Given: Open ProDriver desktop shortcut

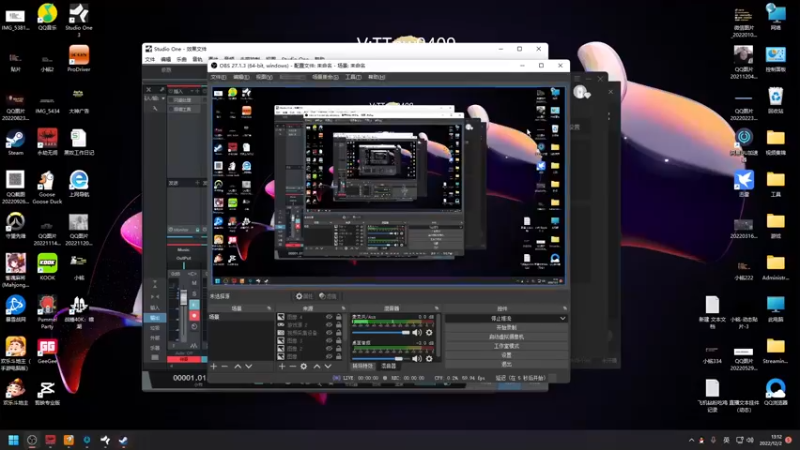Looking at the screenshot, I should 79,58.
